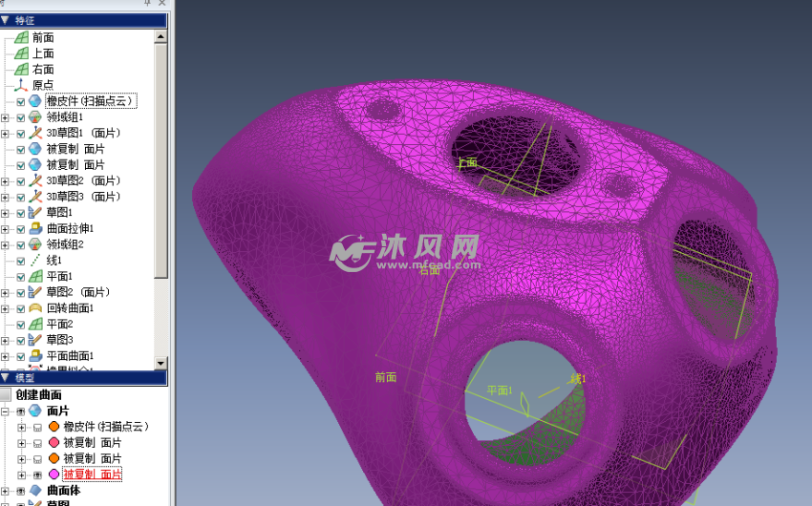Screen dimensions: 812x506
Task: Collapse the 特征 panel header
Action: [x=5, y=19]
